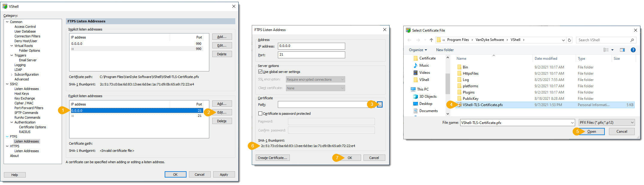Click Apply in the VShell window

pyautogui.click(x=224, y=175)
